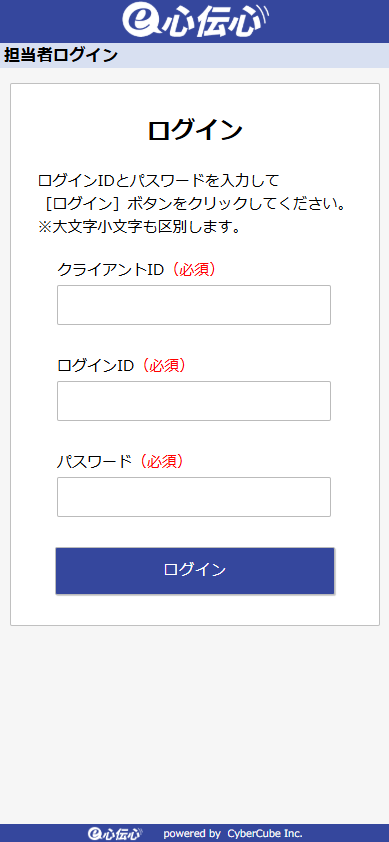Click the ※大文字小文字も区別します note
Image resolution: width=389 pixels, height=842 pixels.
click(x=139, y=227)
